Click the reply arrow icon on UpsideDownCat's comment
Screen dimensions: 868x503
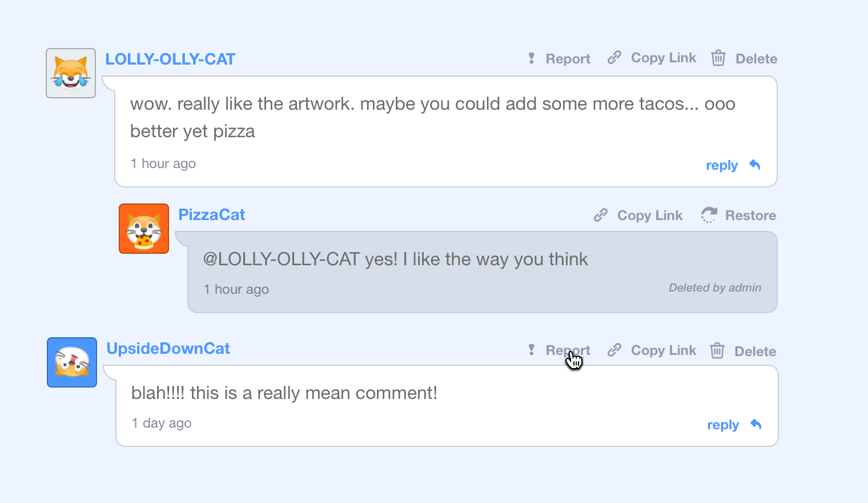(x=755, y=424)
